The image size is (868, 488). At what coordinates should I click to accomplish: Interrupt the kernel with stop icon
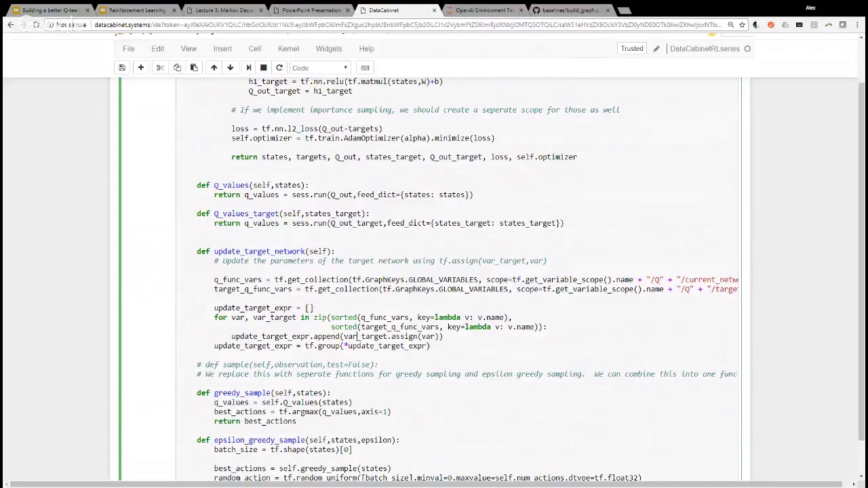coord(264,68)
